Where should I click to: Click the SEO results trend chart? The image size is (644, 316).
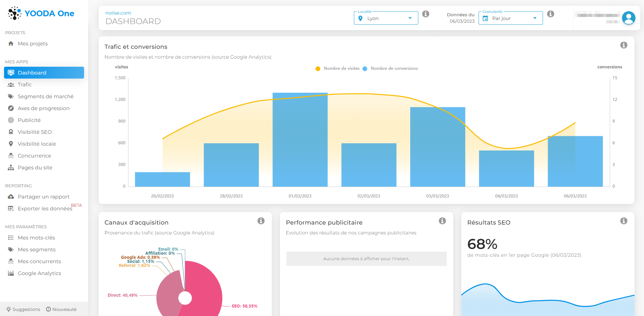[548, 300]
